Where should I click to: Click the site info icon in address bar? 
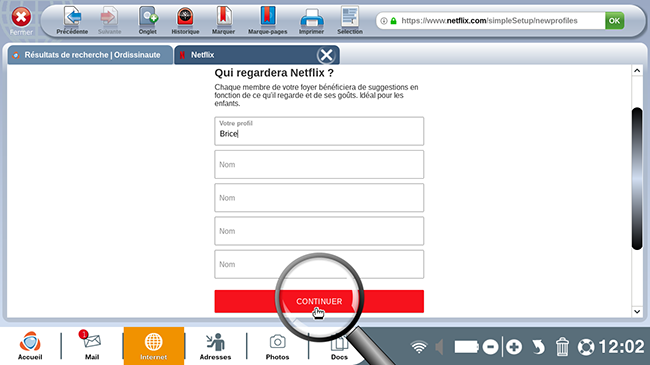coord(384,21)
